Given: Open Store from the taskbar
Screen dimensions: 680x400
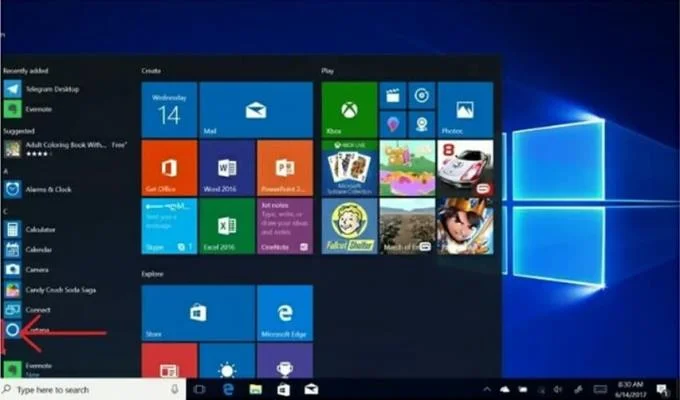Looking at the screenshot, I should click(x=283, y=390).
